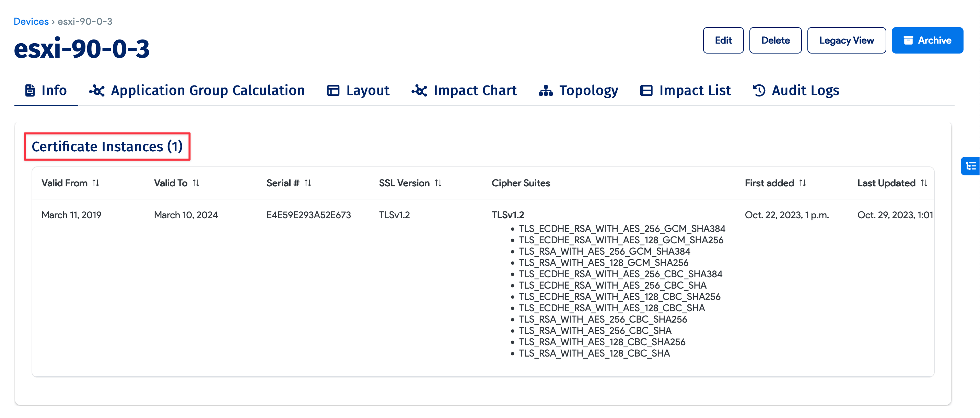Viewport: 980px width, 418px height.
Task: Click the Topology hierarchy icon
Action: pos(546,90)
